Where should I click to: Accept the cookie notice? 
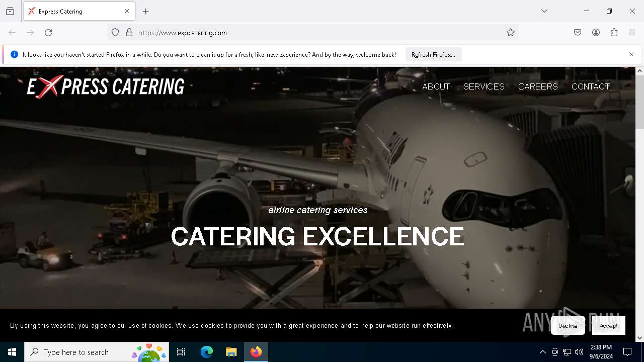coord(608,326)
